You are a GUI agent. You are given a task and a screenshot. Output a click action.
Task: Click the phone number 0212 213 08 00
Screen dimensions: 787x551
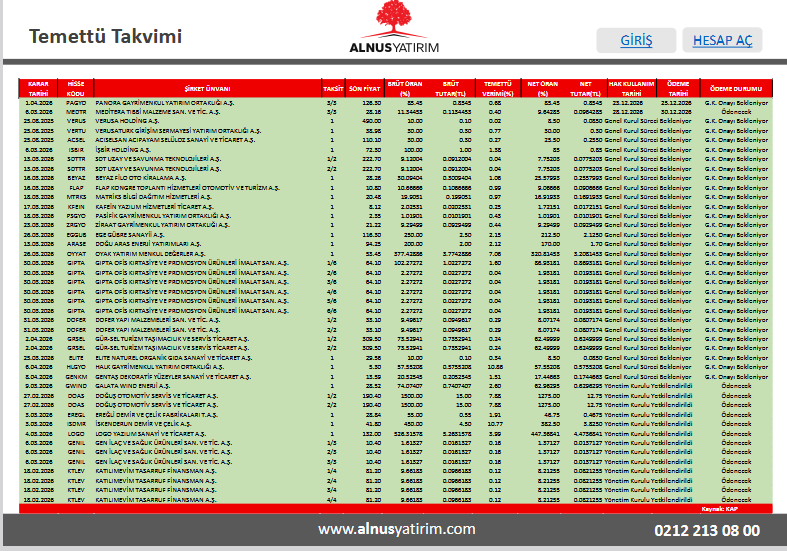click(x=706, y=530)
